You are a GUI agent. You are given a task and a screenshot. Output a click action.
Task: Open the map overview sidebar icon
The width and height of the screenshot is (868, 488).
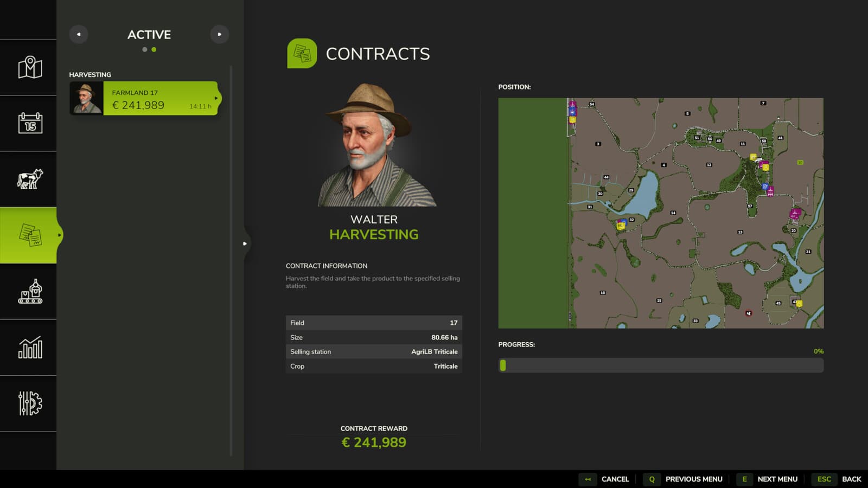(30, 67)
